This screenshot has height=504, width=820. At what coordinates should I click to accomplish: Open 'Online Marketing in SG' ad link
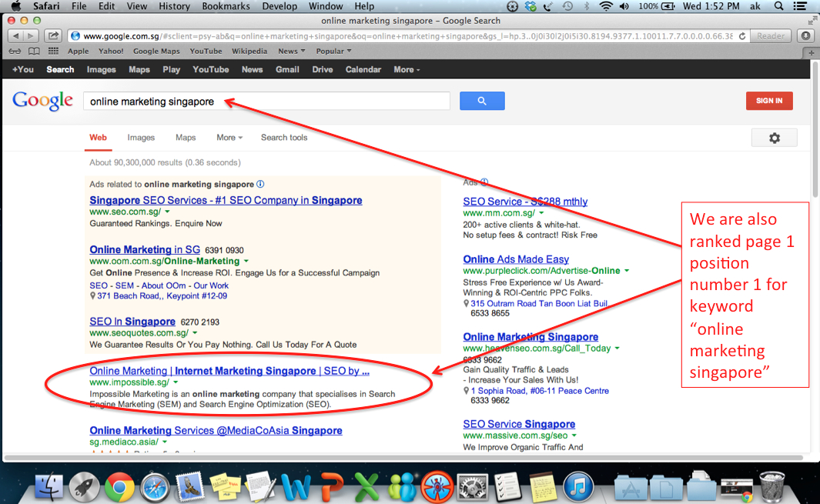pyautogui.click(x=145, y=249)
